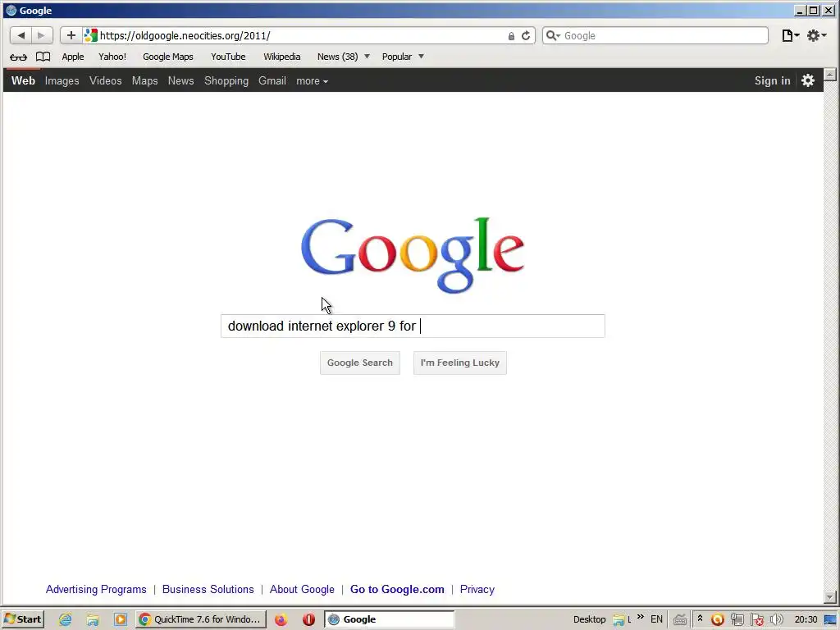Screen dimensions: 840x630
Task: Open Business Solutions link
Action: (x=208, y=589)
